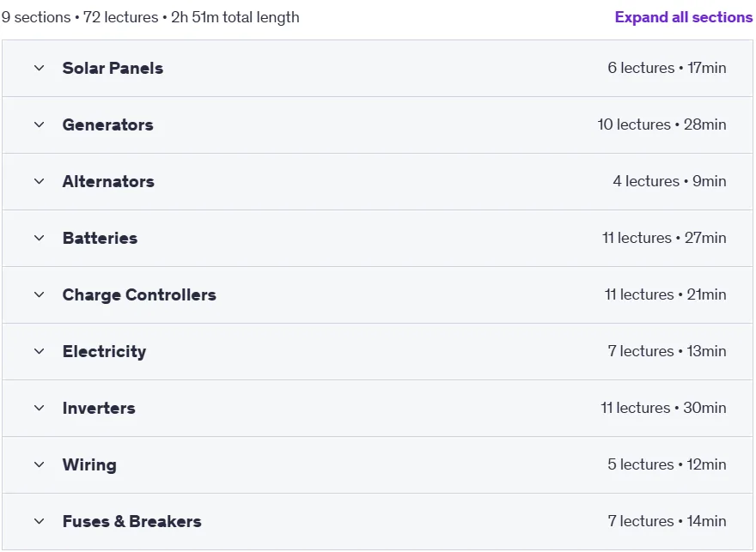This screenshot has width=756, height=552.
Task: Click Expand all sections link
Action: click(x=684, y=17)
